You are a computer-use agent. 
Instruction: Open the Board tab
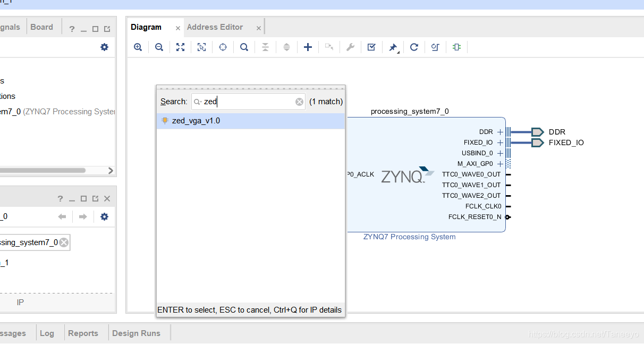(x=41, y=27)
